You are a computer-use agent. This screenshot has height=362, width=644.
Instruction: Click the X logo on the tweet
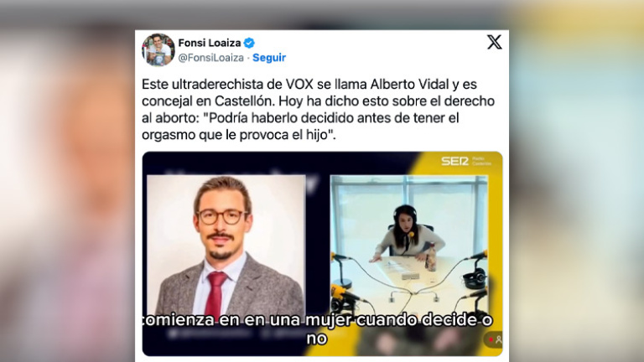coord(495,42)
